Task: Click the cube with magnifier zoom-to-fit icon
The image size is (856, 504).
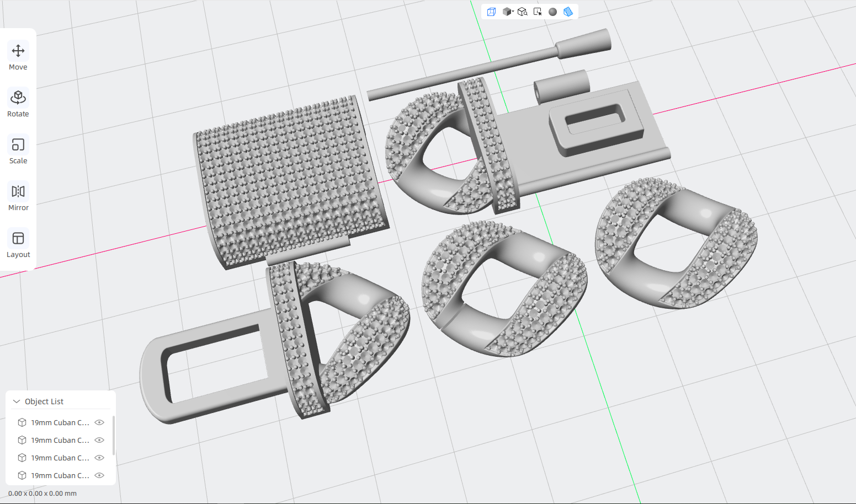Action: point(522,12)
